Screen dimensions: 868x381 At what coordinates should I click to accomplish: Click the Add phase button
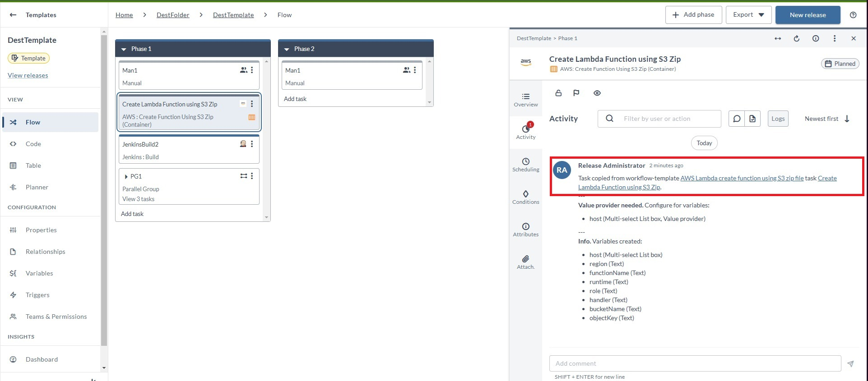tap(694, 15)
